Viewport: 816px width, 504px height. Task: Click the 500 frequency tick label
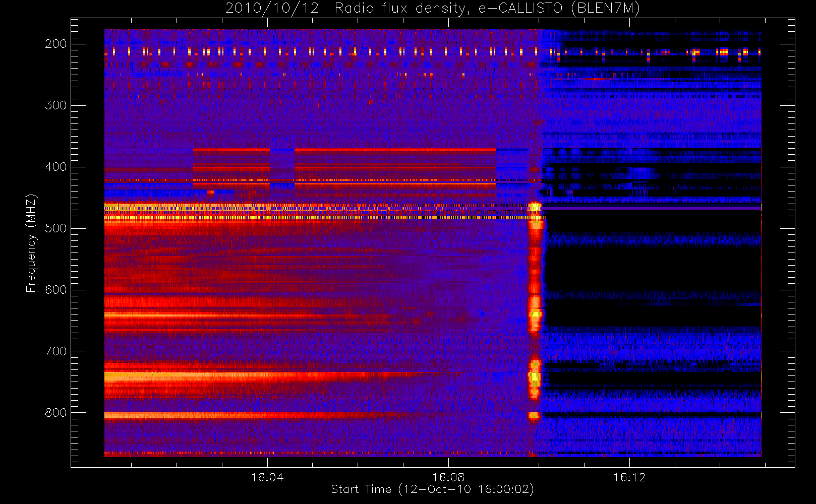click(55, 228)
